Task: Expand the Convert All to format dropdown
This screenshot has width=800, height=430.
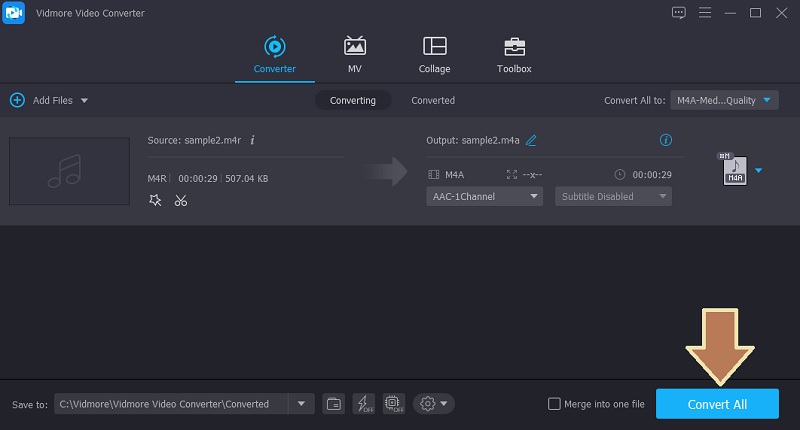Action: [x=725, y=100]
